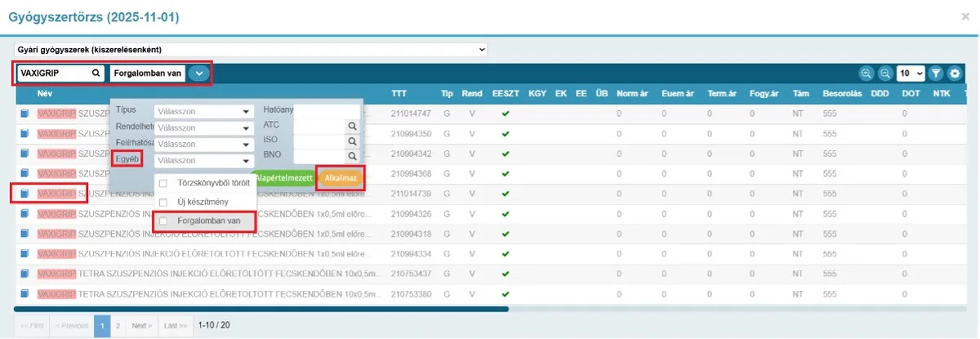Screen dimensions: 980x339
Task: Click the EESZT checkmark in row 210753380
Action: pyautogui.click(x=506, y=293)
